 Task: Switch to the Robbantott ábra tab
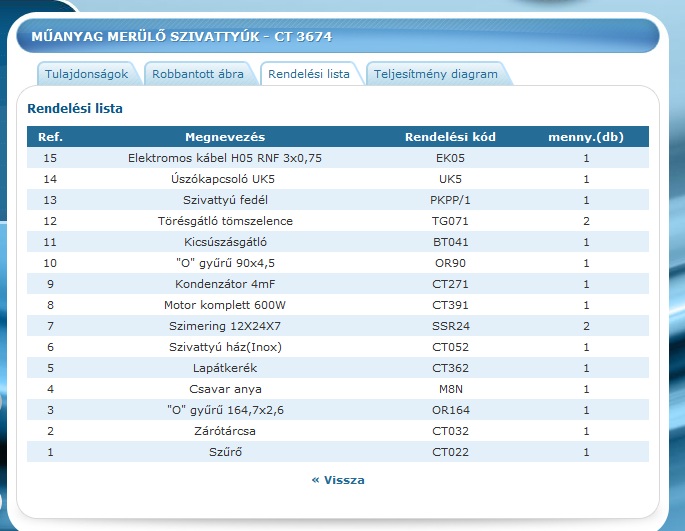coord(200,74)
